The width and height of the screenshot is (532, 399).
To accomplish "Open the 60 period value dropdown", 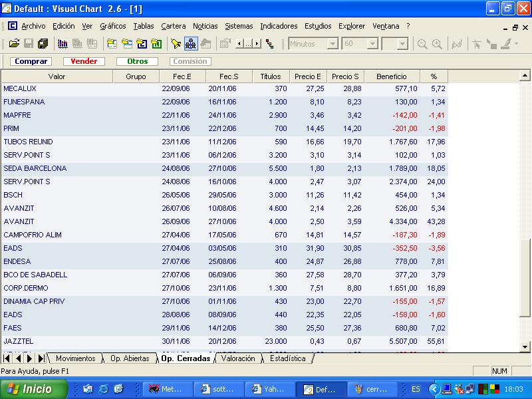I will (372, 44).
